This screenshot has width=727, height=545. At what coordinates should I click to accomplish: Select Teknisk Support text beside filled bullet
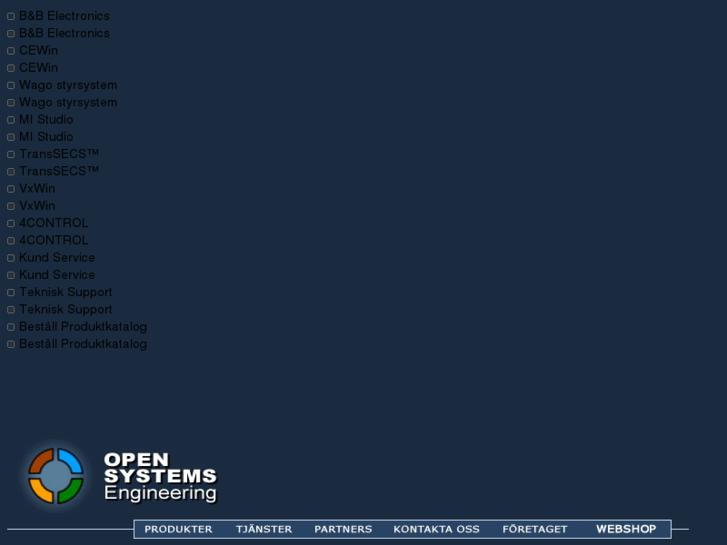tap(65, 310)
